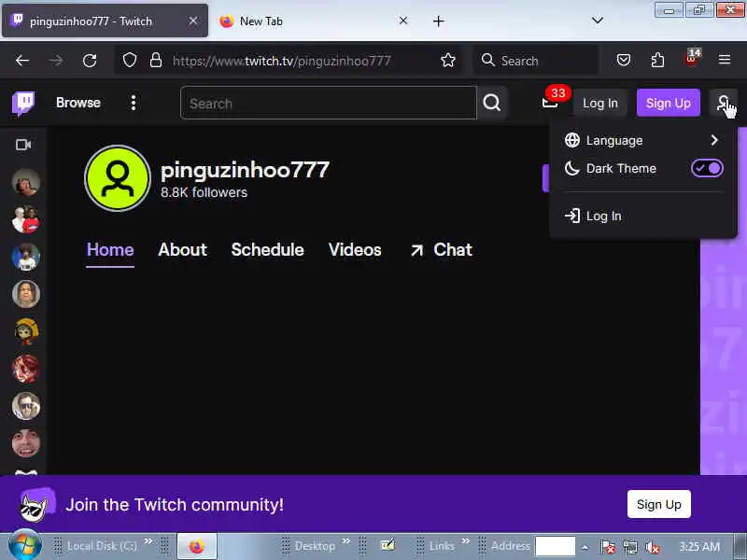Click the Firefox taskbar button
The width and height of the screenshot is (747, 560).
[x=197, y=546]
